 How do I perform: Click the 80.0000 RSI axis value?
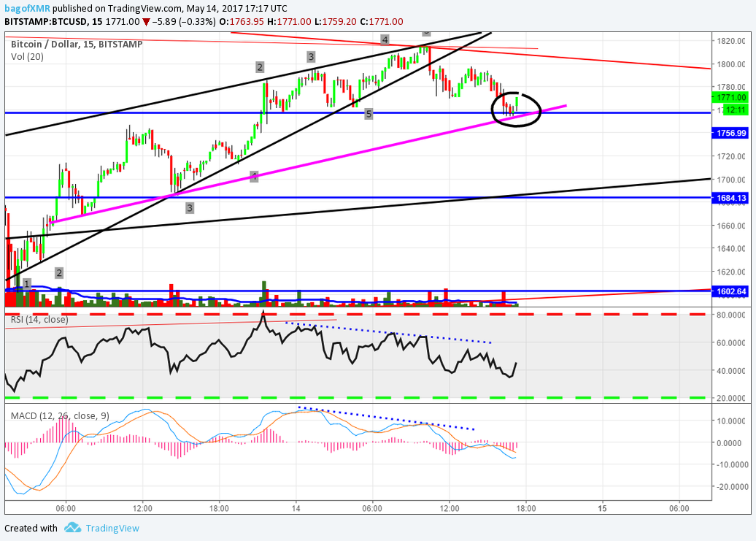click(x=731, y=315)
